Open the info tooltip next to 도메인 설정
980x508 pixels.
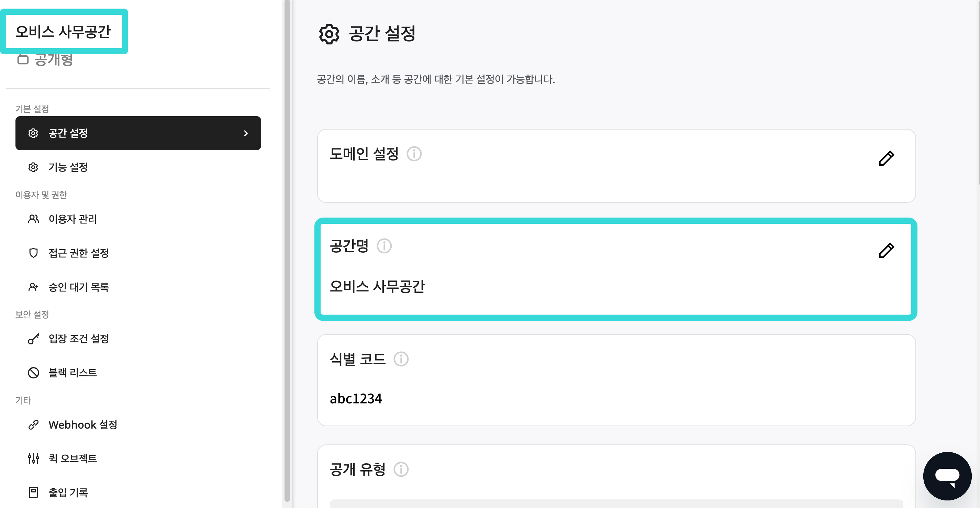[x=414, y=154]
